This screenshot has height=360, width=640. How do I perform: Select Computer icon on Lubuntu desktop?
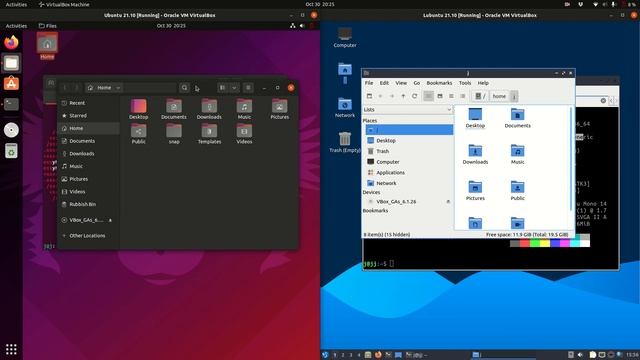[x=345, y=38]
